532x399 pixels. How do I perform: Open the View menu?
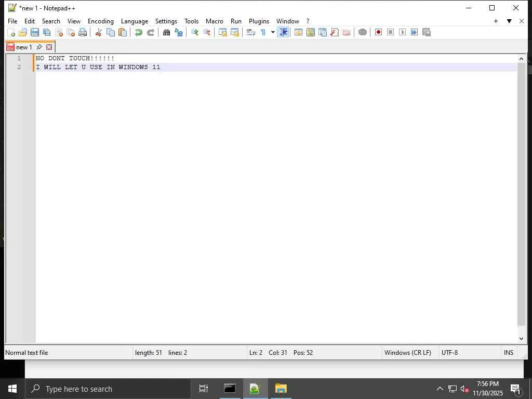(x=74, y=21)
